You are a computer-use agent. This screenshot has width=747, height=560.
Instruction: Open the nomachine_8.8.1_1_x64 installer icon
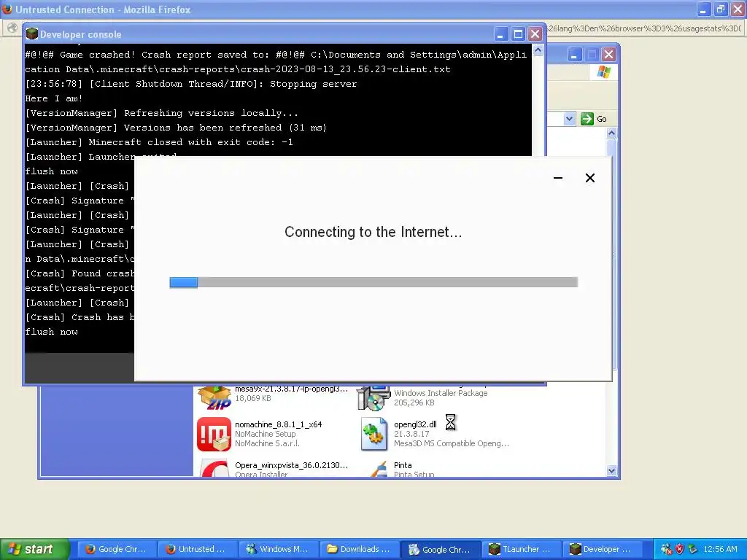[x=214, y=434]
